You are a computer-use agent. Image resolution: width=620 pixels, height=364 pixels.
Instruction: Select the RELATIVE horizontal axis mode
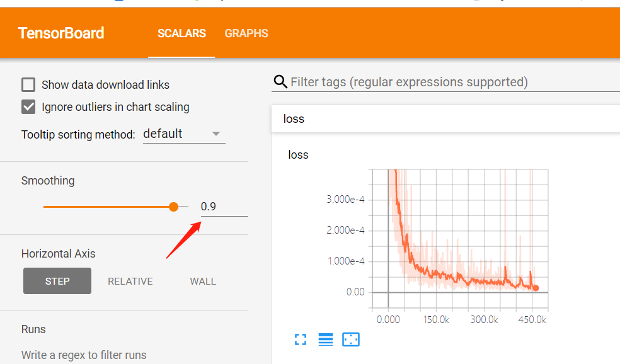(x=130, y=281)
